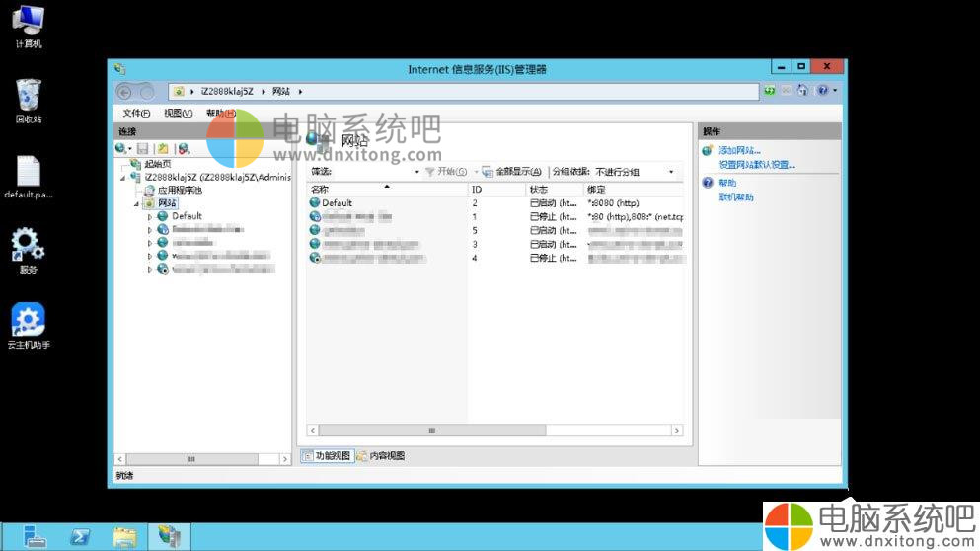Click the save icon in 连接 toolbar

click(x=142, y=148)
